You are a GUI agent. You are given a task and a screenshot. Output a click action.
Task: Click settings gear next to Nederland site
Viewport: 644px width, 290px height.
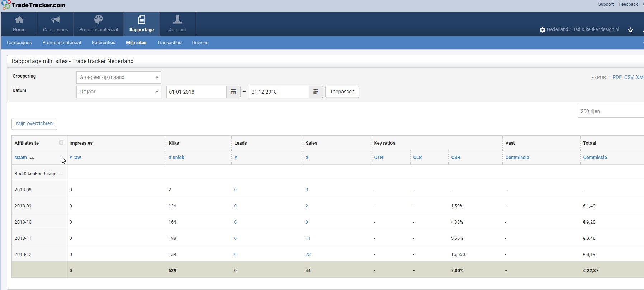543,30
